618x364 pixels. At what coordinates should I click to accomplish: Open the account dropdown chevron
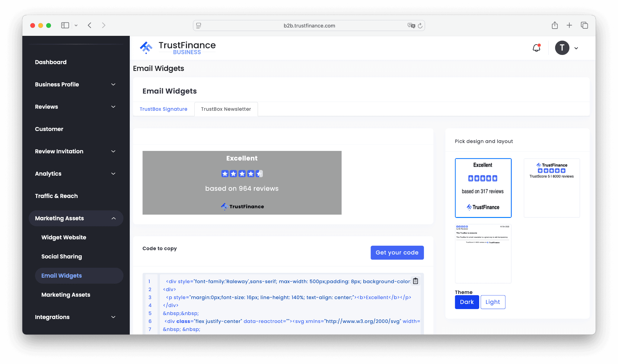[576, 48]
